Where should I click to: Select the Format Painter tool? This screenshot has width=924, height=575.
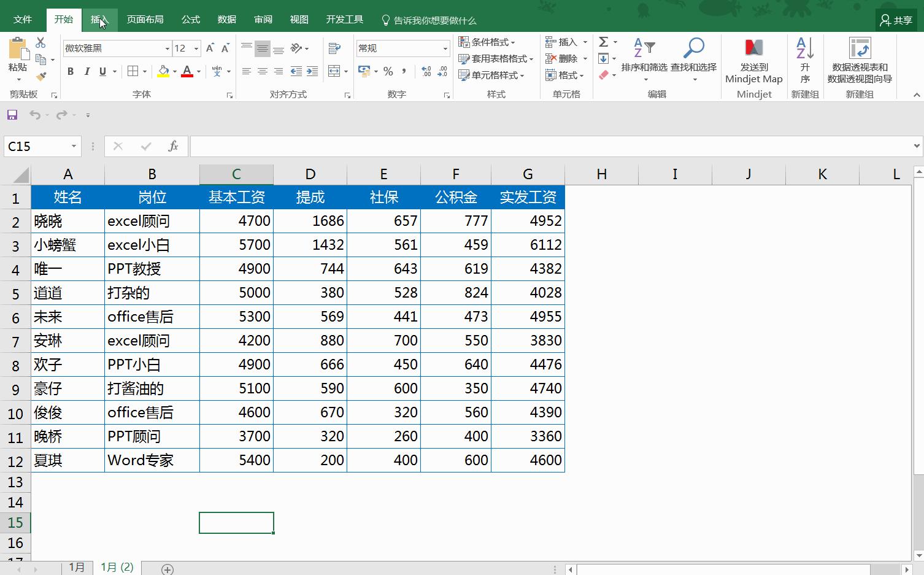coord(42,76)
